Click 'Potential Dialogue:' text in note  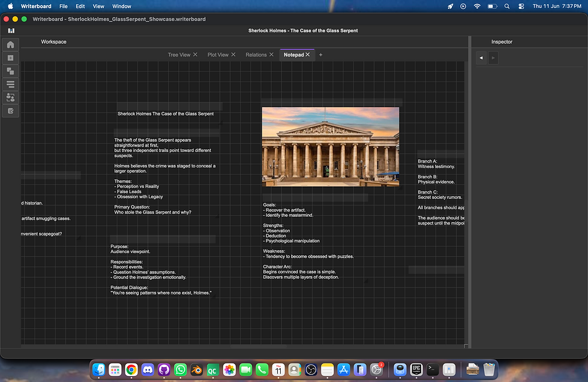130,288
